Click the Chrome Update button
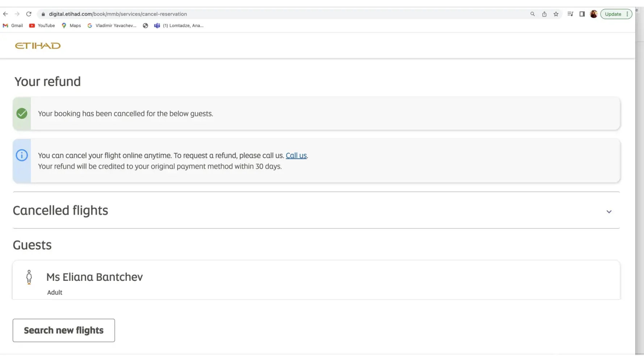This screenshot has width=644, height=362. [x=613, y=14]
